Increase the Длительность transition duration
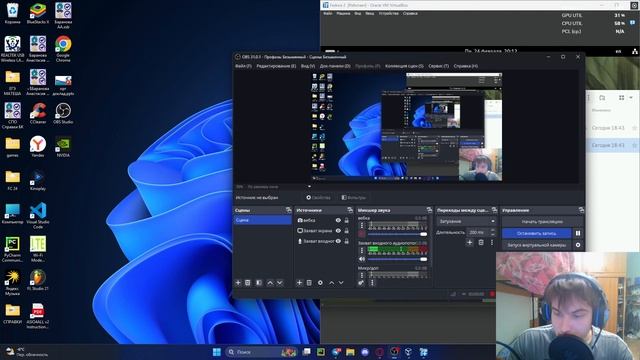The height and width of the screenshot is (360, 640). pyautogui.click(x=493, y=230)
